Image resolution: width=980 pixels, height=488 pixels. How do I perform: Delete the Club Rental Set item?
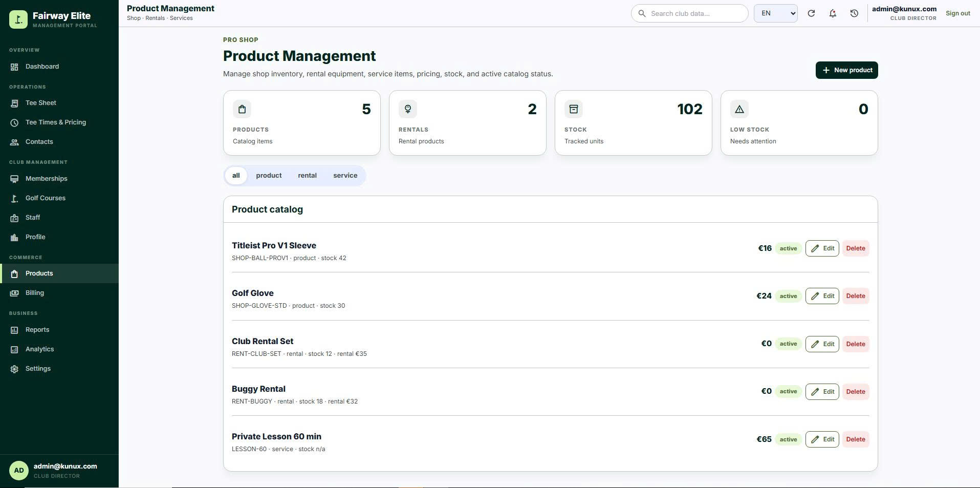(x=856, y=344)
